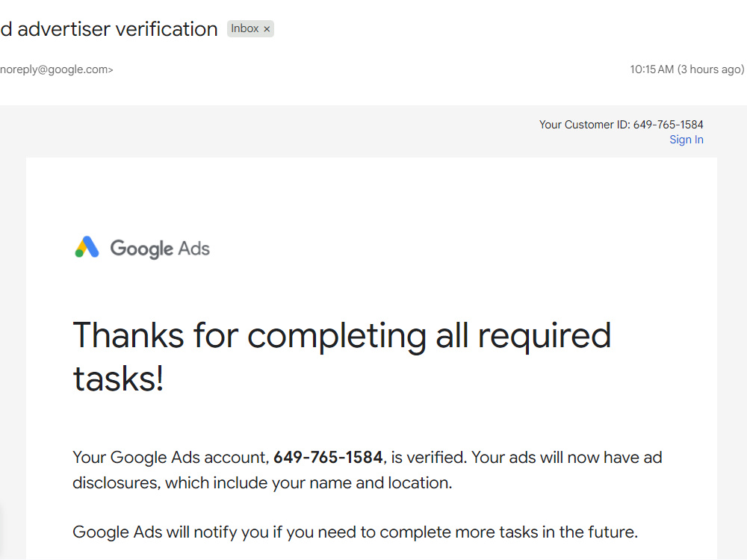
Task: Open the Inbox label chip
Action: (245, 28)
